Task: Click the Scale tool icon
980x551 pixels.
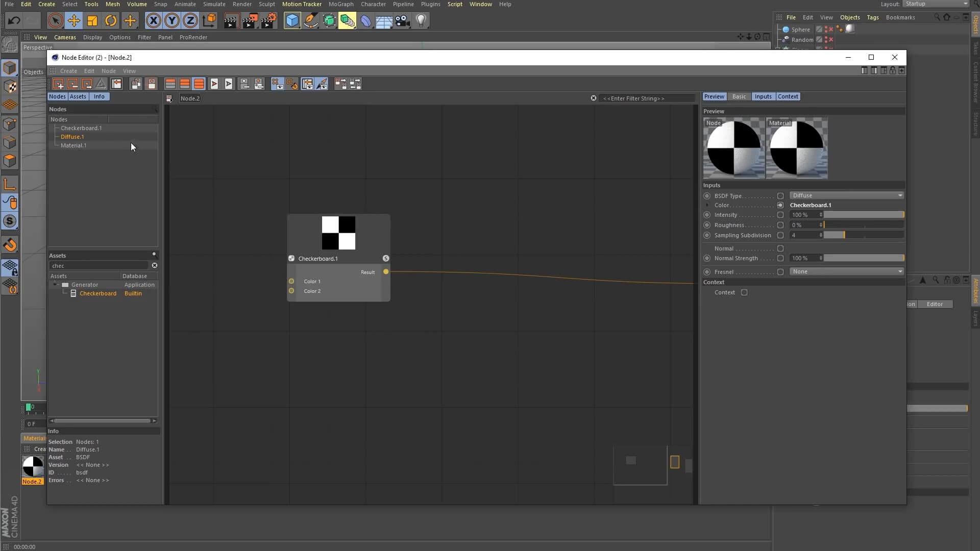Action: click(x=92, y=21)
